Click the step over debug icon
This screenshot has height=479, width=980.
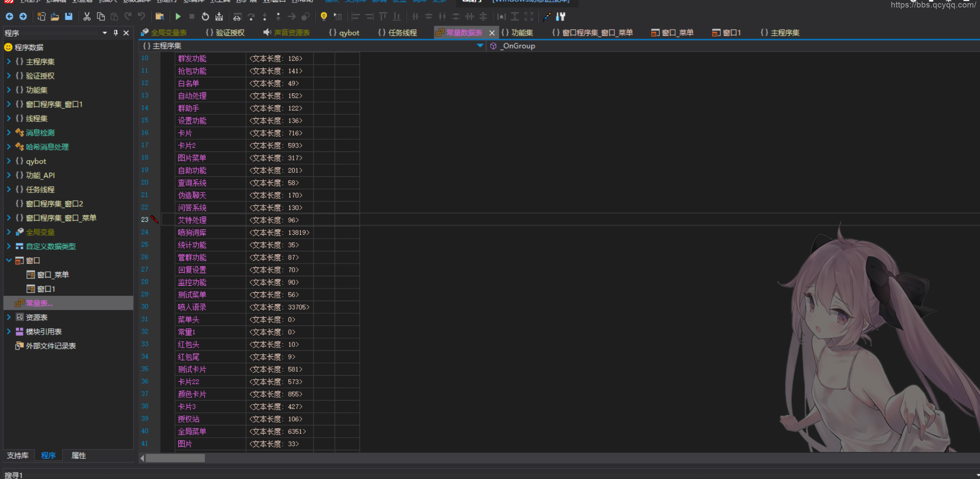point(251,17)
